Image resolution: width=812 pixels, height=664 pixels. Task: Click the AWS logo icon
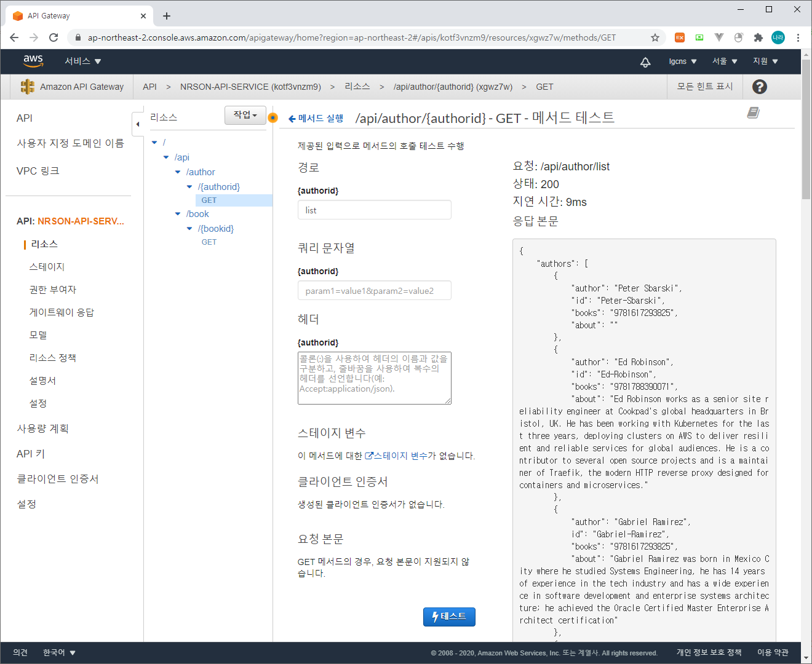click(x=33, y=61)
